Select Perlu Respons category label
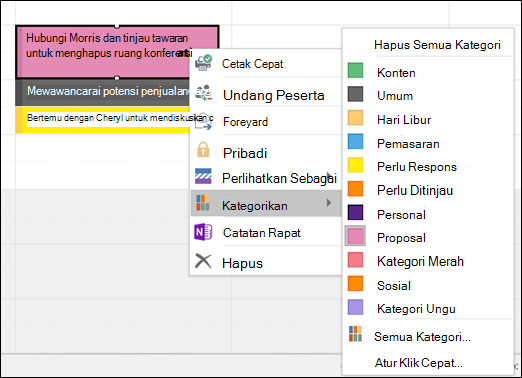The width and height of the screenshot is (522, 378). 417,167
